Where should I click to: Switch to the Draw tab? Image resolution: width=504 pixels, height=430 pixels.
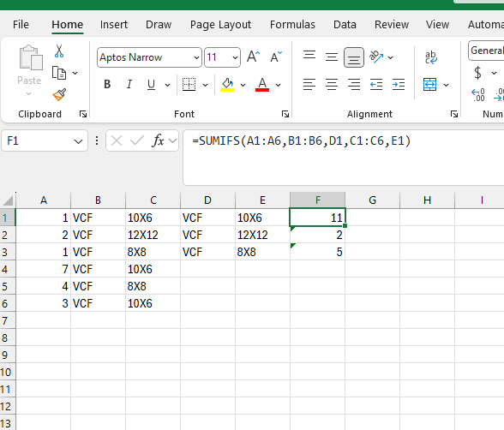(159, 25)
